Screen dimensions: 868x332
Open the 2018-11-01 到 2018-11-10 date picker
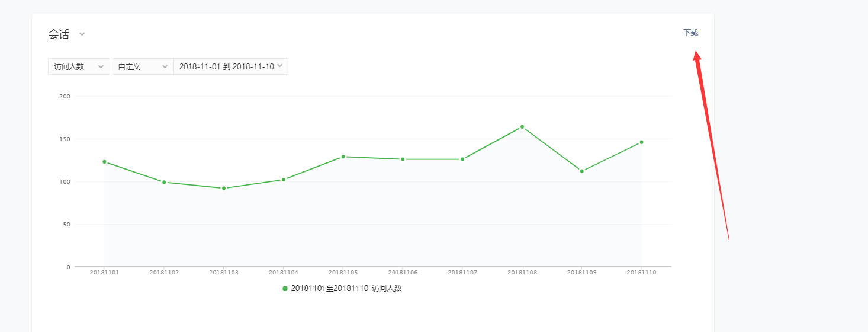pyautogui.click(x=231, y=66)
